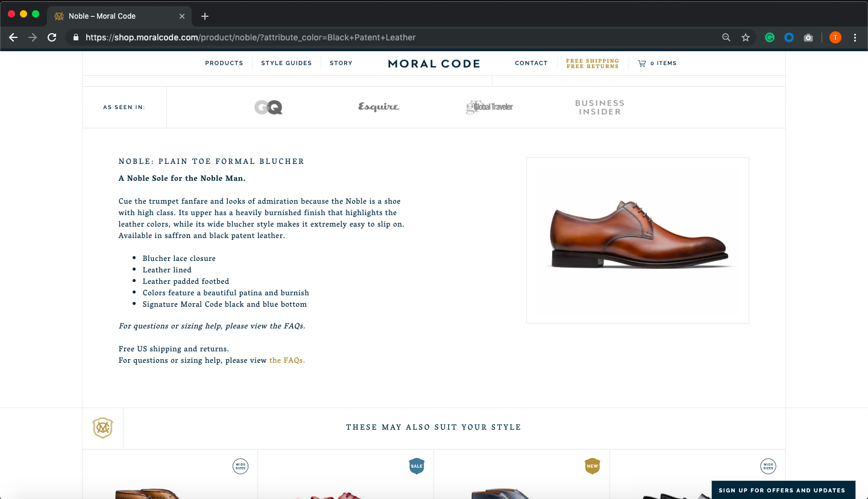Screen dimensions: 868x499
Task: Click the orange T profile avatar
Action: click(x=835, y=37)
